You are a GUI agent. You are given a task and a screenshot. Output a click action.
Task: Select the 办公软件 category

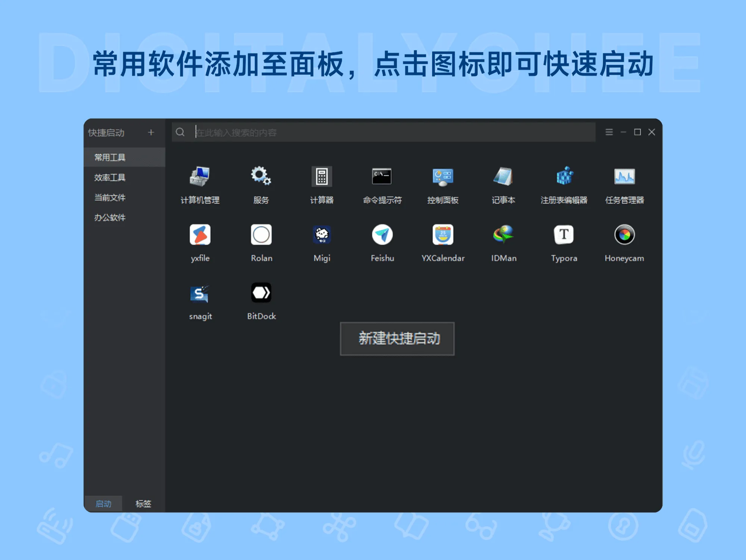110,218
